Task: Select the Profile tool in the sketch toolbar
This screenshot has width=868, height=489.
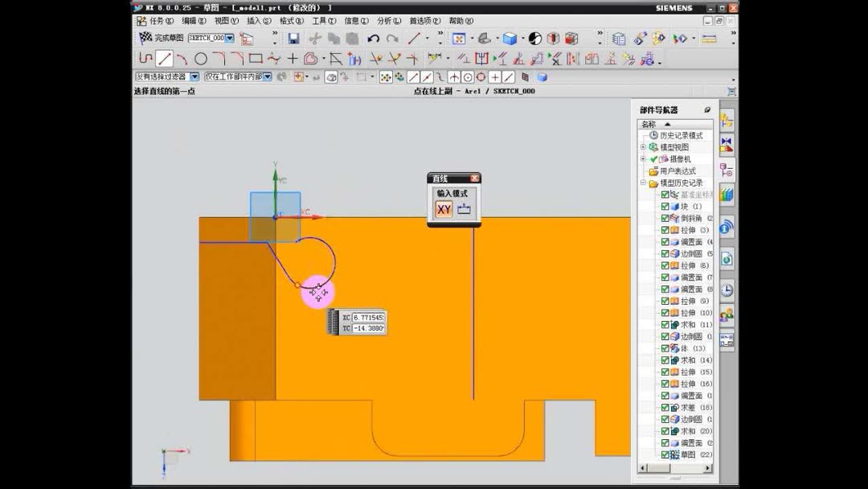Action: 145,57
